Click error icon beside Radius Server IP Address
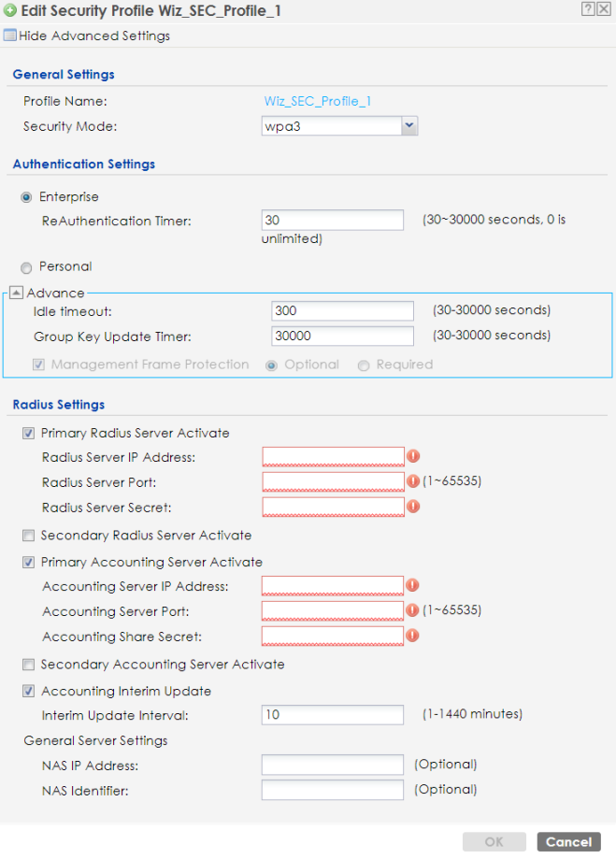This screenshot has height=859, width=616. click(x=412, y=456)
